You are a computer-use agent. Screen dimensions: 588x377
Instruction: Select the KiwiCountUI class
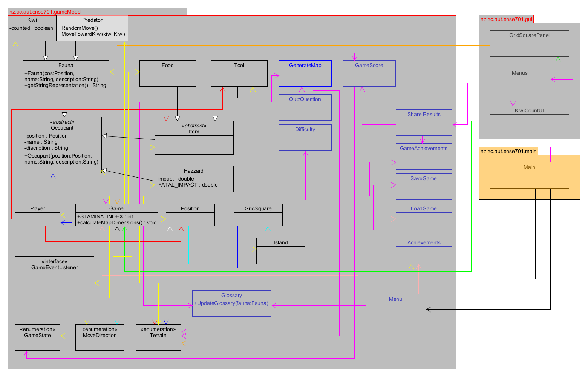(530, 119)
